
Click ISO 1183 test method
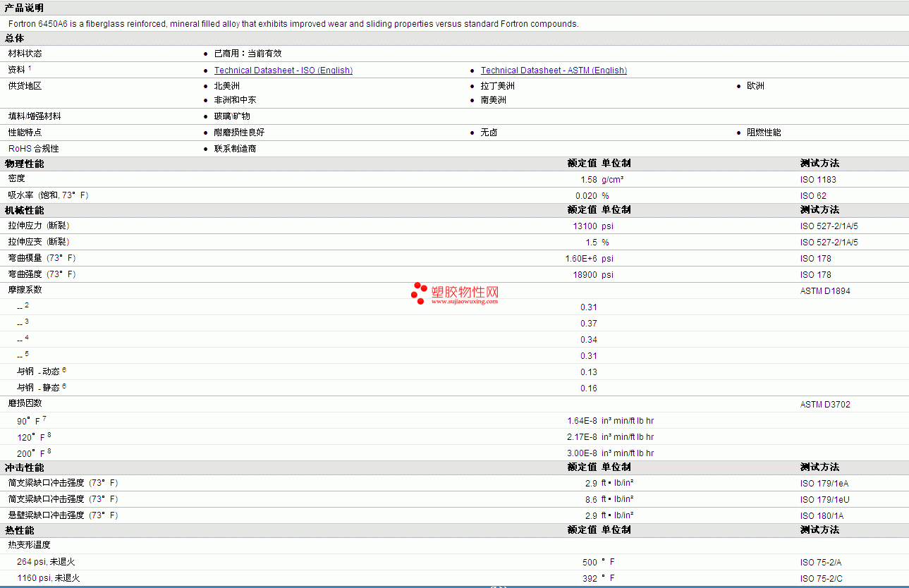[x=818, y=180]
